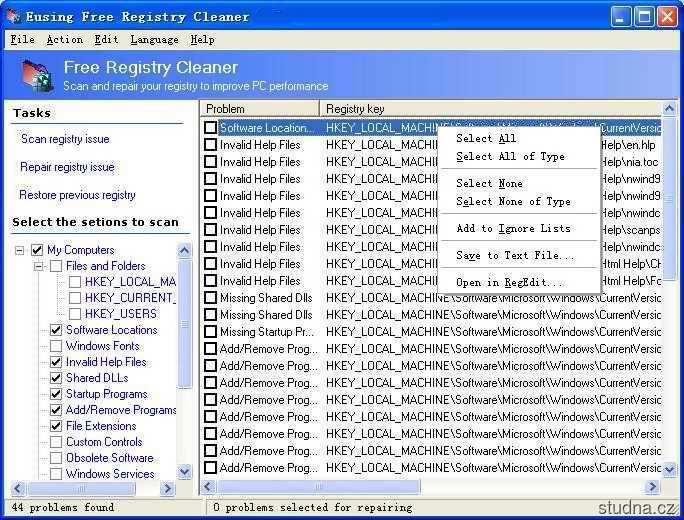Viewport: 684px width, 520px height.
Task: Click '0 problems selected for repairing' status
Action: pyautogui.click(x=312, y=507)
